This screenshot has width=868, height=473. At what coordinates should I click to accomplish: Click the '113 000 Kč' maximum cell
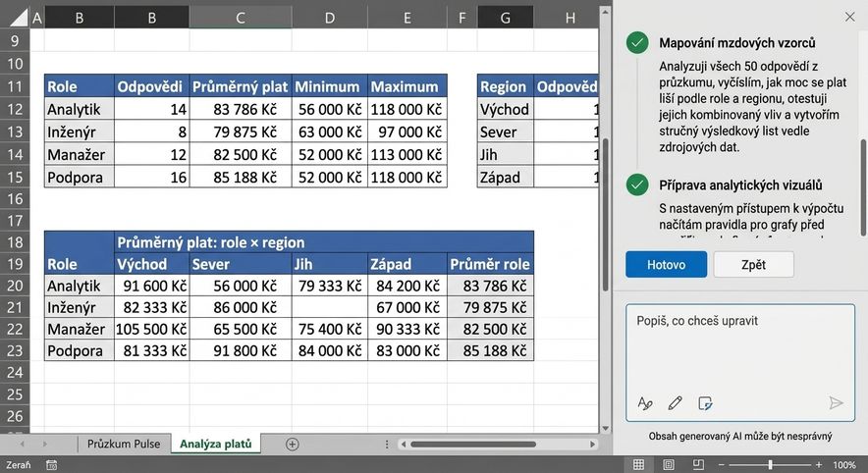407,154
